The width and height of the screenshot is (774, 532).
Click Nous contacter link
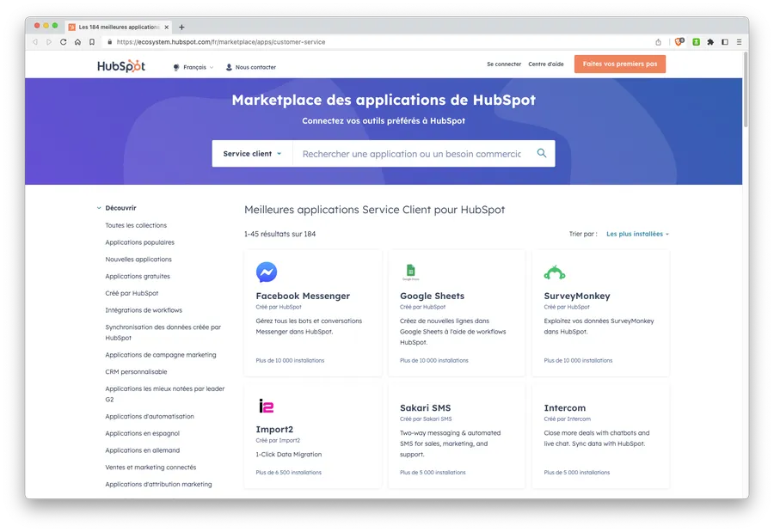click(x=255, y=67)
